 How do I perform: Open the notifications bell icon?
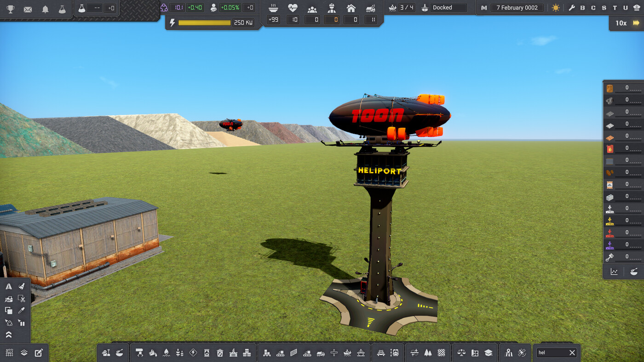tap(45, 9)
